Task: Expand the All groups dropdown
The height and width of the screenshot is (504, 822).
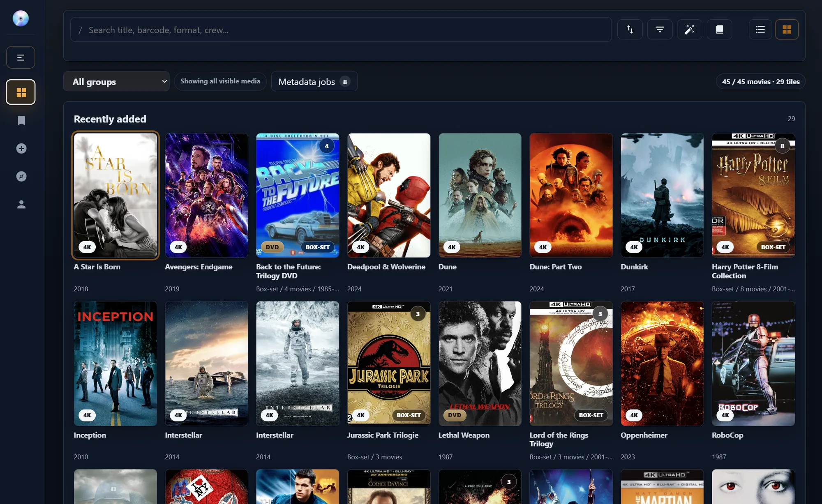Action: pos(116,81)
